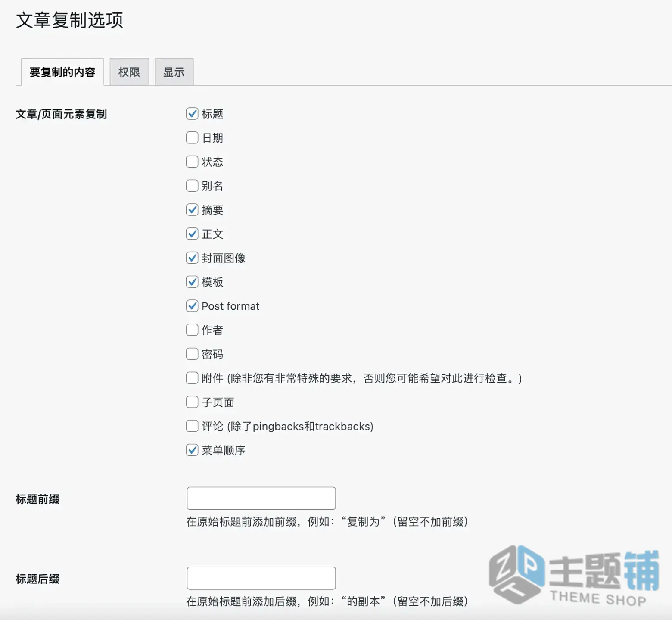Disable the 封面图像 checkbox
This screenshot has width=672, height=620.
pyautogui.click(x=192, y=258)
